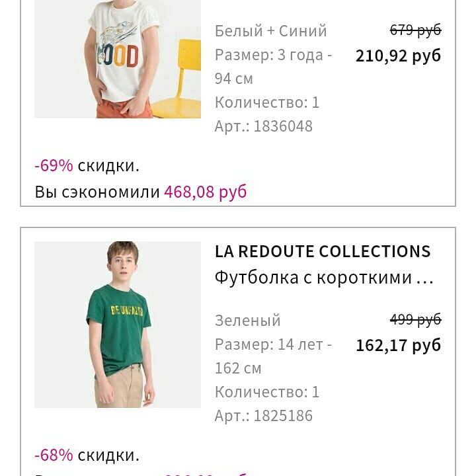The image size is (476, 476).
Task: Click Количество: 1 for the green t-shirt
Action: pos(266,392)
